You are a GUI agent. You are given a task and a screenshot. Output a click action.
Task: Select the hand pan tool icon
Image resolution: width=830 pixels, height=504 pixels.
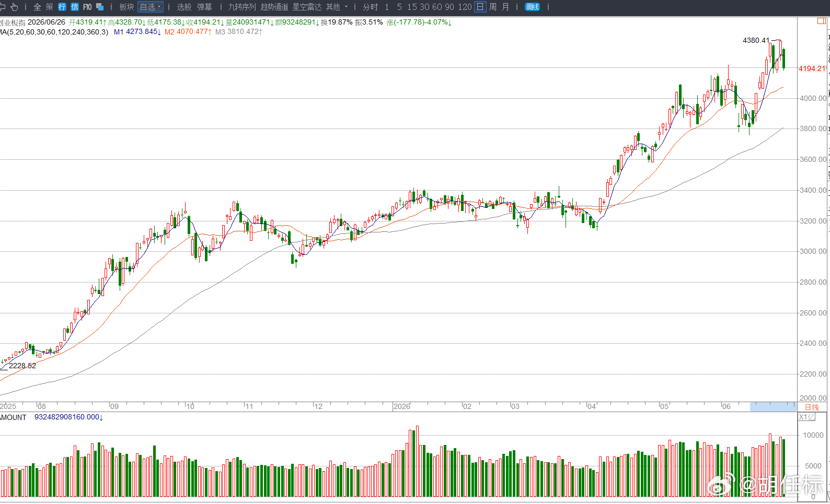click(x=14, y=7)
